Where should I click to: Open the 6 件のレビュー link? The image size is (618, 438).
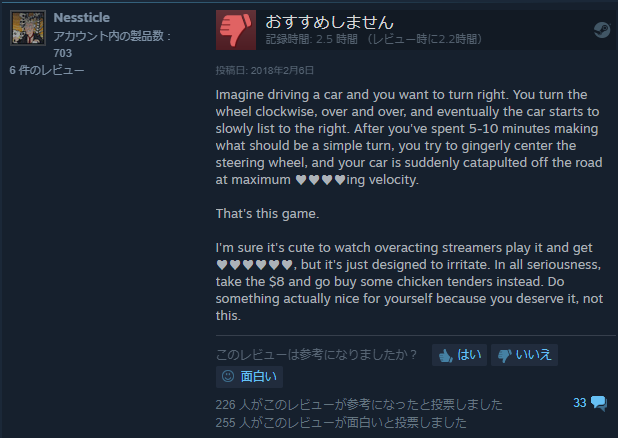(47, 70)
